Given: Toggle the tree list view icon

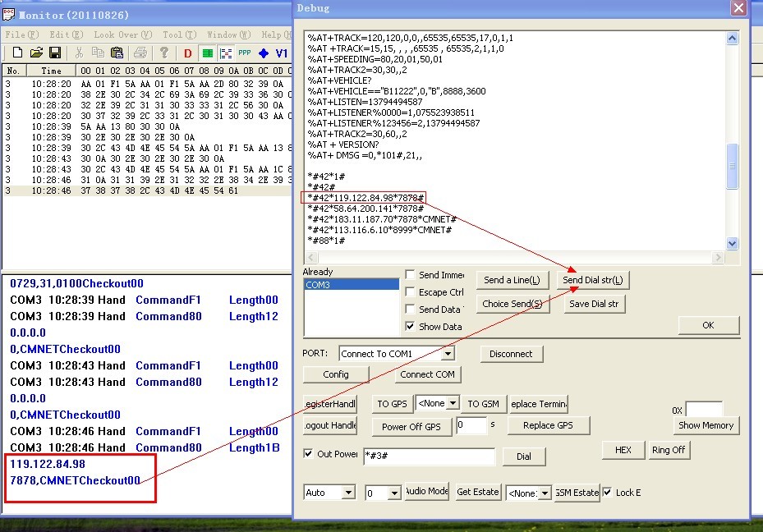Looking at the screenshot, I should (225, 53).
